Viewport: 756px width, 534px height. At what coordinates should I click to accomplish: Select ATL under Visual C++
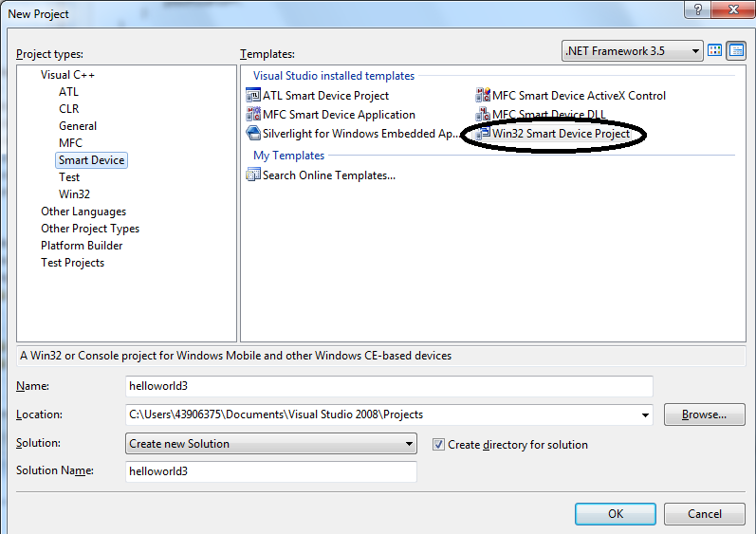click(68, 92)
